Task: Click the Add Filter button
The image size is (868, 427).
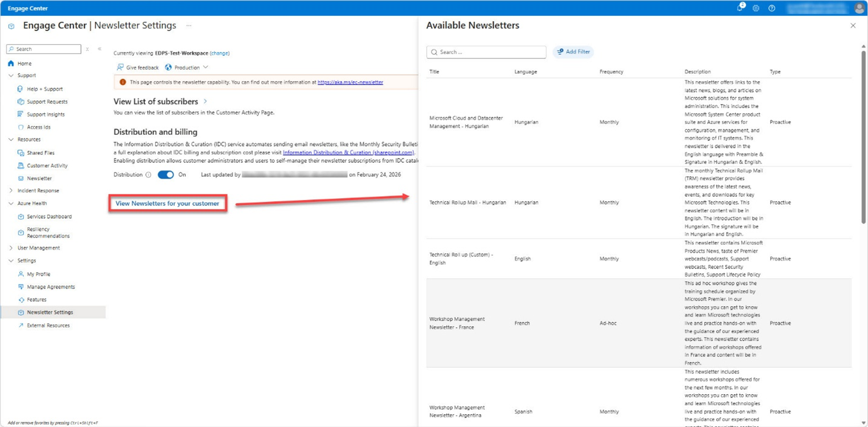Action: [574, 52]
